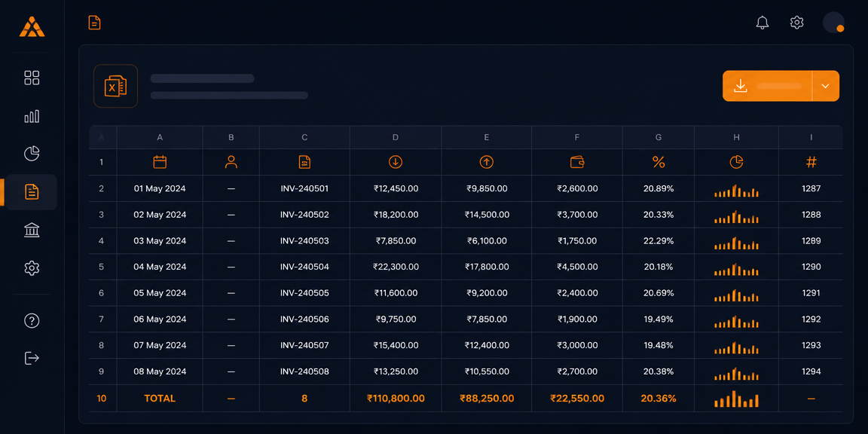Open the pie chart sidebar icon

pyautogui.click(x=32, y=154)
